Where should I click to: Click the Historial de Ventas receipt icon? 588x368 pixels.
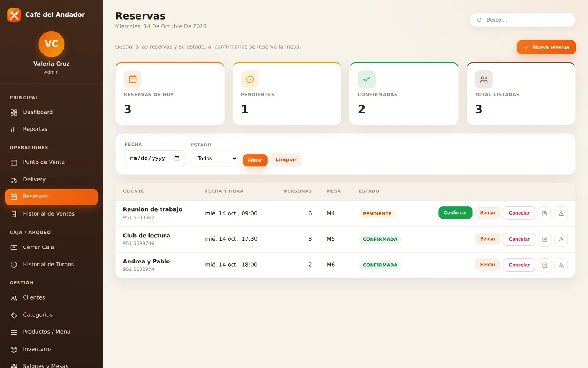(x=14, y=214)
